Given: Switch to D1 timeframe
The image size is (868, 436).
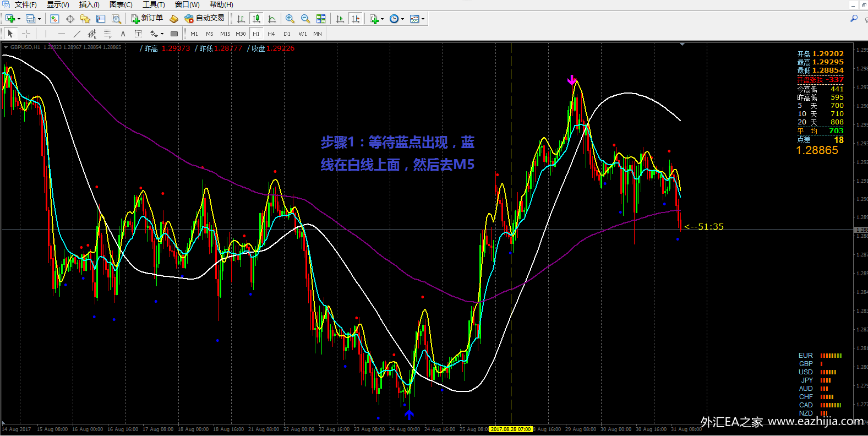Looking at the screenshot, I should (x=287, y=34).
